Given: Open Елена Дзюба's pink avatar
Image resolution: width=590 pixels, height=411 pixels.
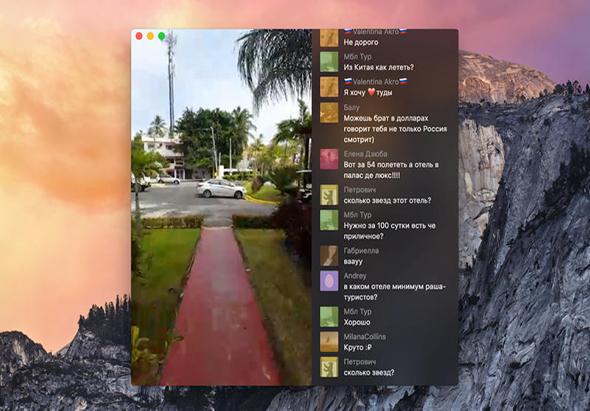Looking at the screenshot, I should [x=329, y=159].
